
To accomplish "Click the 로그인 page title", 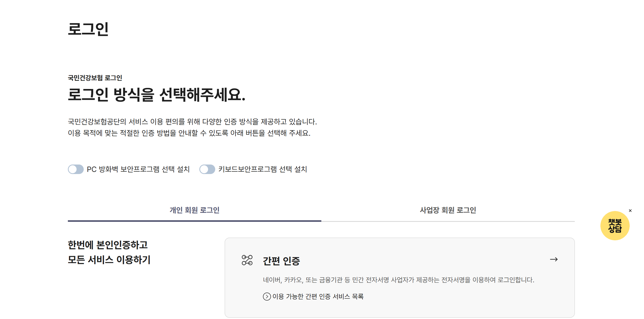I will pos(88,29).
